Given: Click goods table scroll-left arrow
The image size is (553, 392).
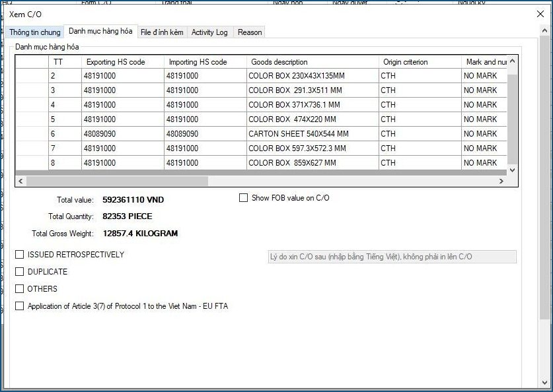Looking at the screenshot, I should [x=20, y=181].
